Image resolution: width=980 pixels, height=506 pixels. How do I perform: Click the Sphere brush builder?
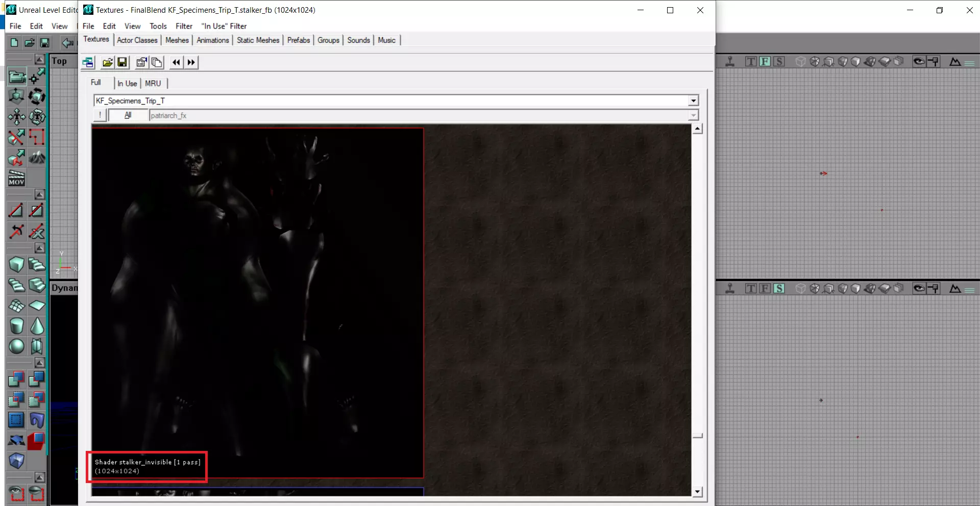16,346
